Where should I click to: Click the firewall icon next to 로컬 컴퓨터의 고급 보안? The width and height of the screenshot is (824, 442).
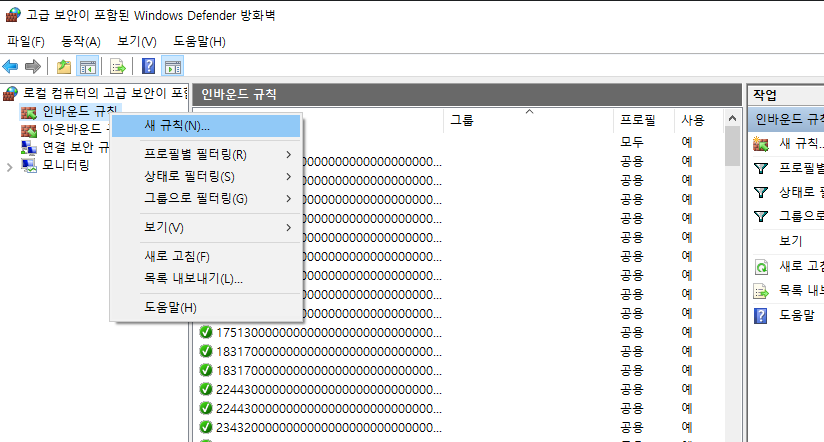click(11, 94)
